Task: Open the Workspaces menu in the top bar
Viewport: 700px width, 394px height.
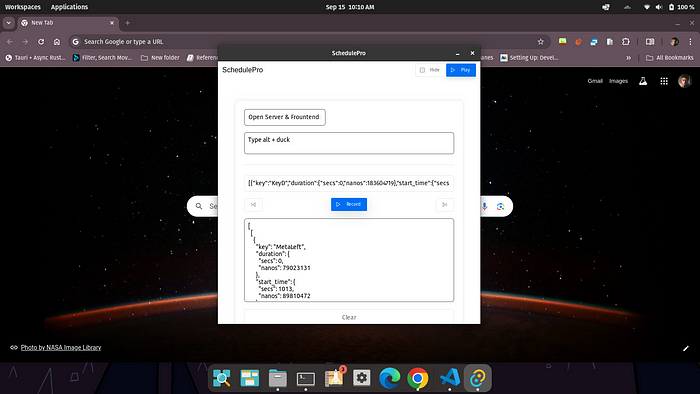Action: (x=23, y=7)
